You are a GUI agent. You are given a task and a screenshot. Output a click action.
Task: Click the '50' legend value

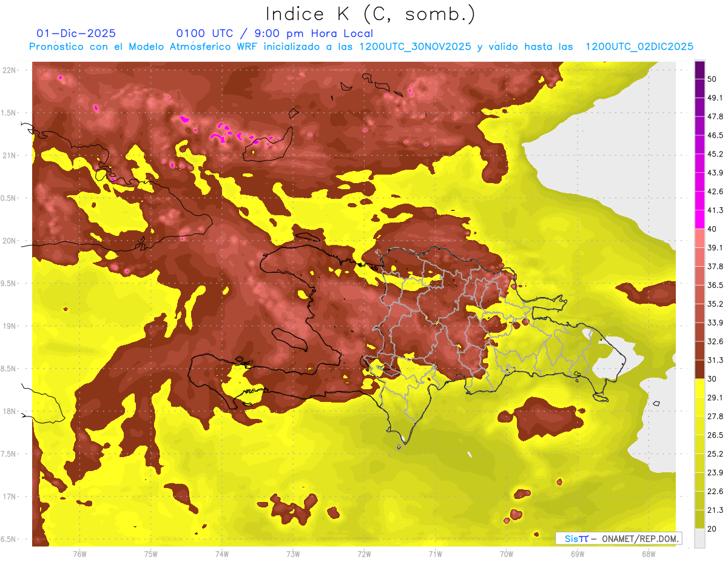pyautogui.click(x=712, y=79)
